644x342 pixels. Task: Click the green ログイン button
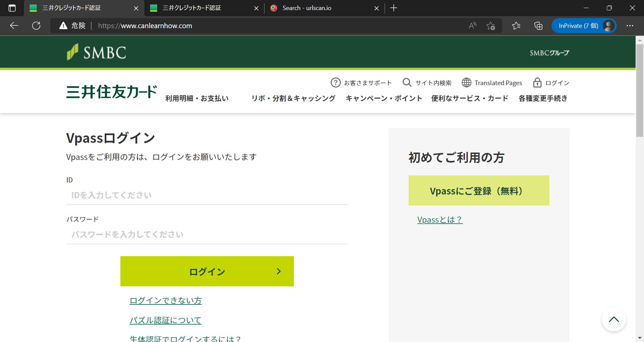coord(207,271)
